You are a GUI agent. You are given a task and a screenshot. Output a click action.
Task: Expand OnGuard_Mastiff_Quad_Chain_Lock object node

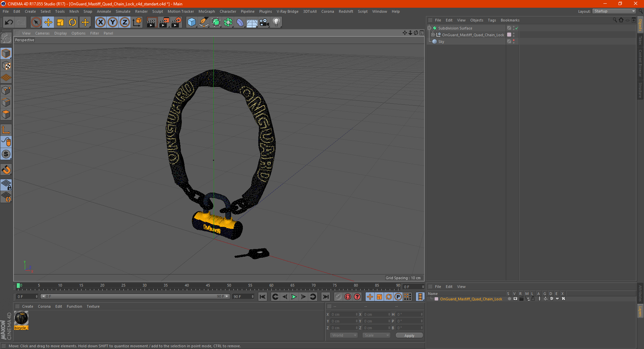coord(433,35)
